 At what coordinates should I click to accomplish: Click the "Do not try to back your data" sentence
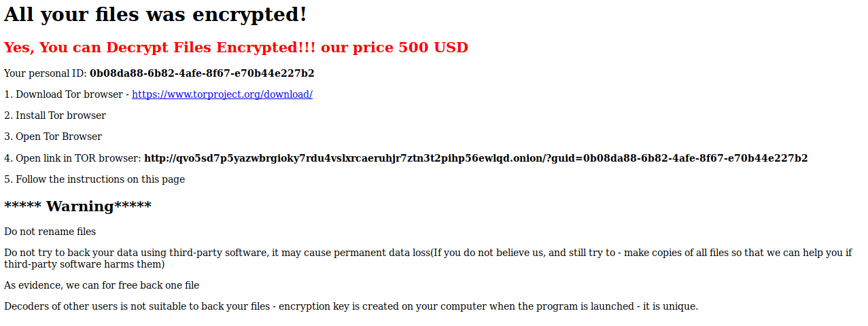75,253
